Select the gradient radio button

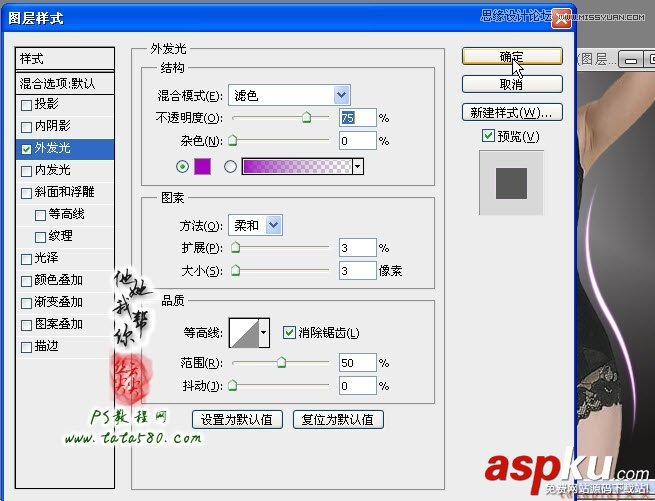click(230, 167)
